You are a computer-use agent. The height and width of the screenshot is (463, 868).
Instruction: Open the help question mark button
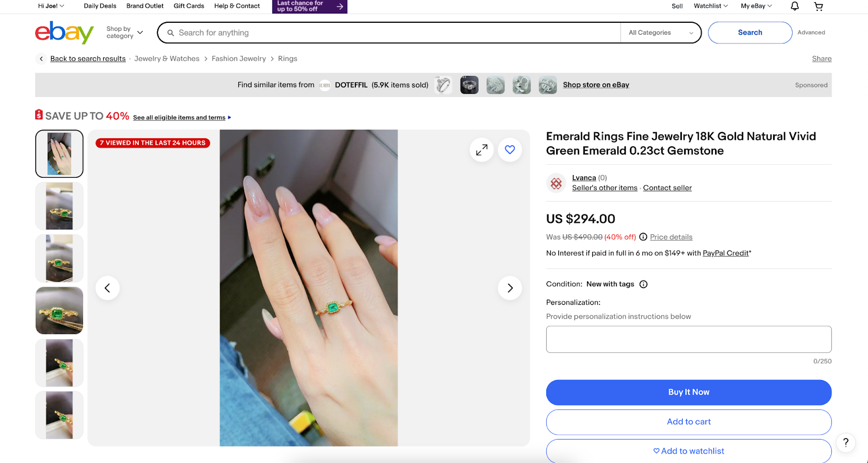coord(846,442)
